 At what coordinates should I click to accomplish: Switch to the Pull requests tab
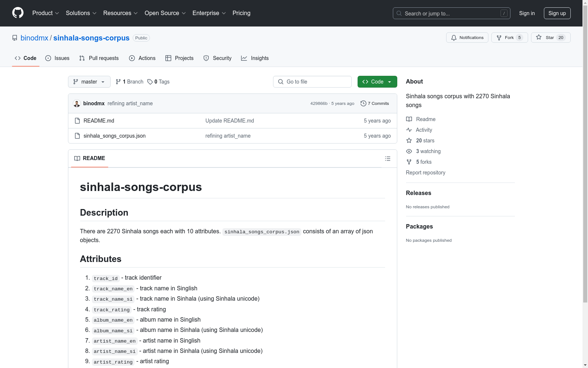(99, 58)
